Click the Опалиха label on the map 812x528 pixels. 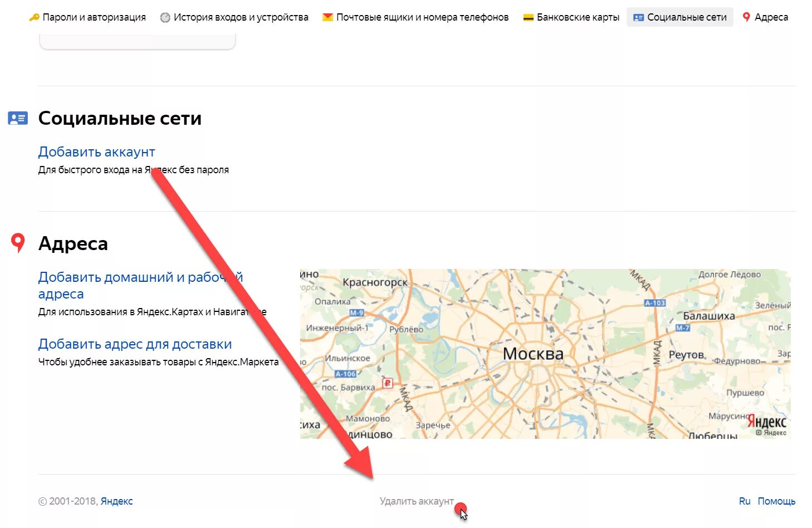pyautogui.click(x=332, y=302)
